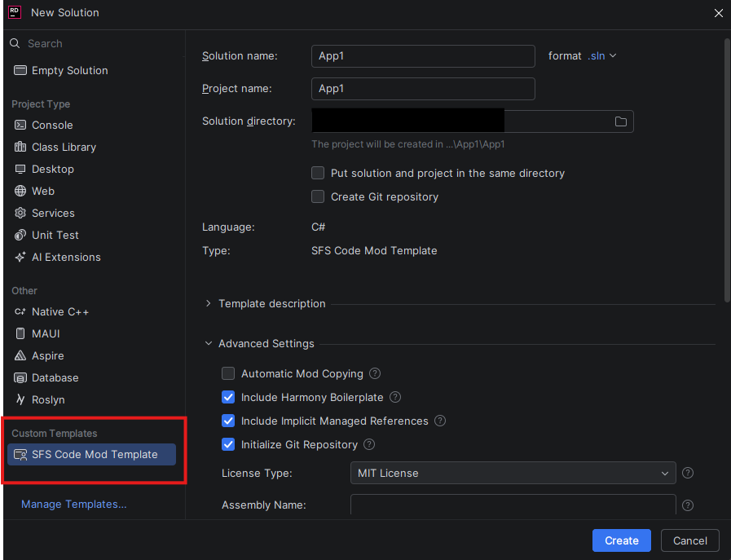Select the MAUI template entry
This screenshot has height=560, width=731.
click(91, 333)
